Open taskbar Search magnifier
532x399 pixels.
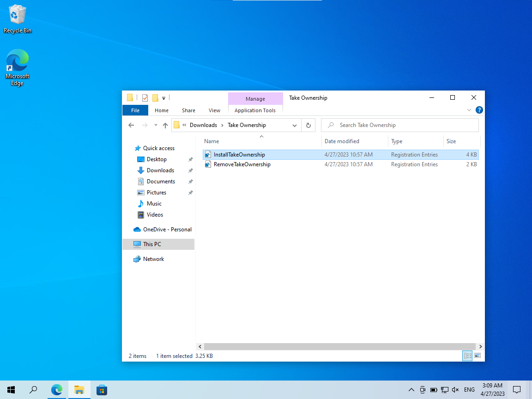[33, 390]
